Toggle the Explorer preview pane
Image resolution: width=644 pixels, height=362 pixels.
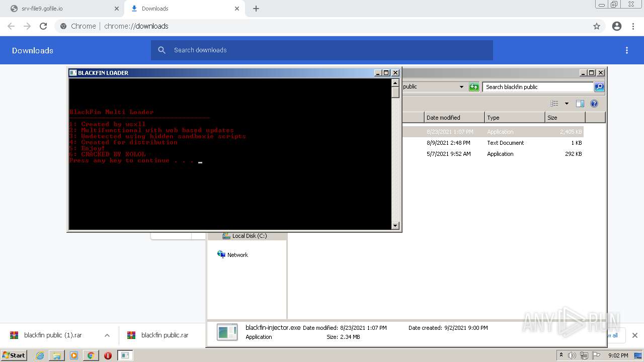[x=580, y=104]
